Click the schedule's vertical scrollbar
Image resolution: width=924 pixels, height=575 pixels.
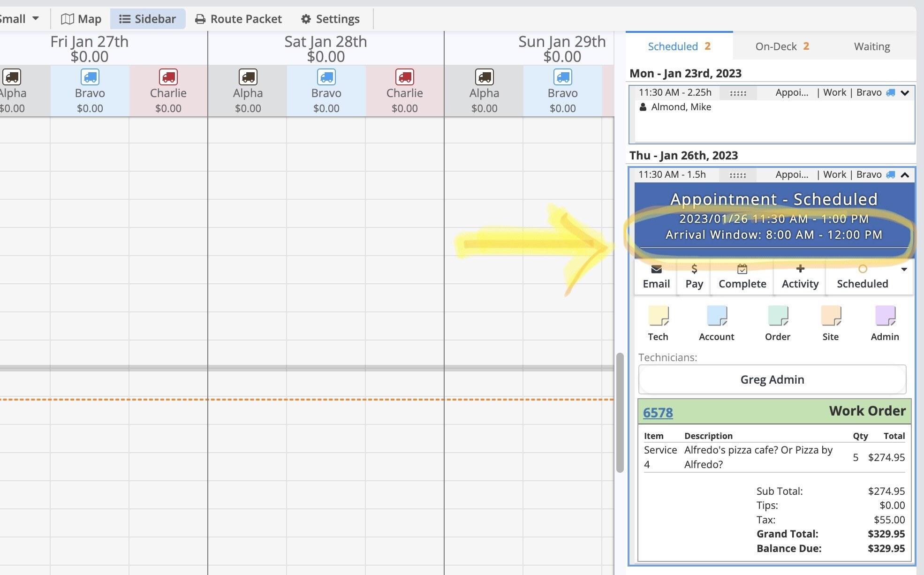tap(620, 413)
